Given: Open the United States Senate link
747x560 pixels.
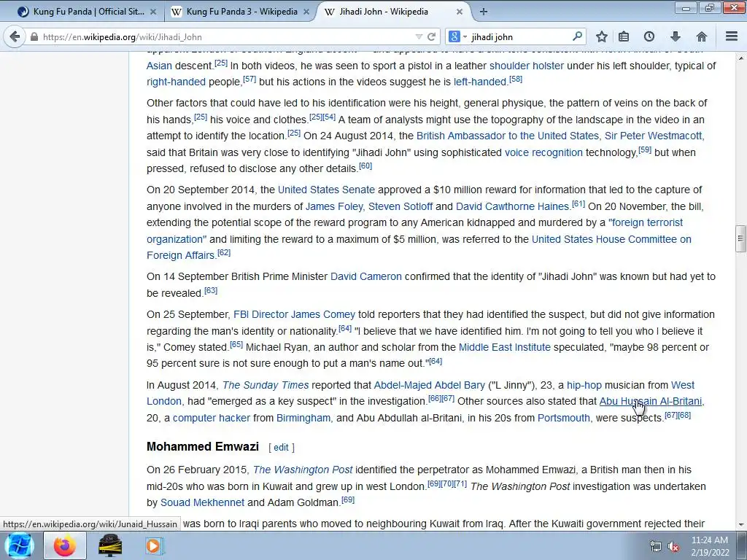Looking at the screenshot, I should click(x=326, y=190).
